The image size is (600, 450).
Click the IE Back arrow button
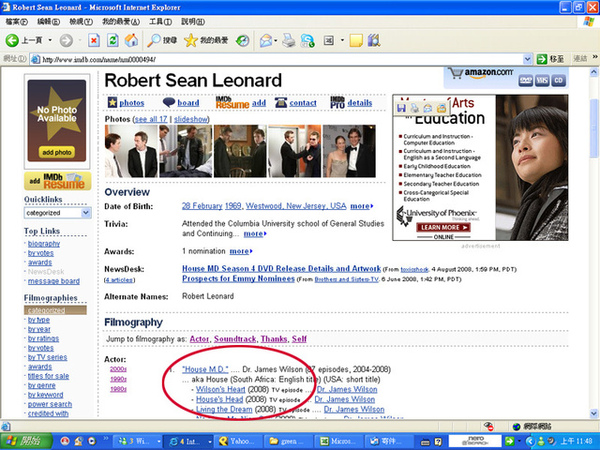pyautogui.click(x=12, y=40)
